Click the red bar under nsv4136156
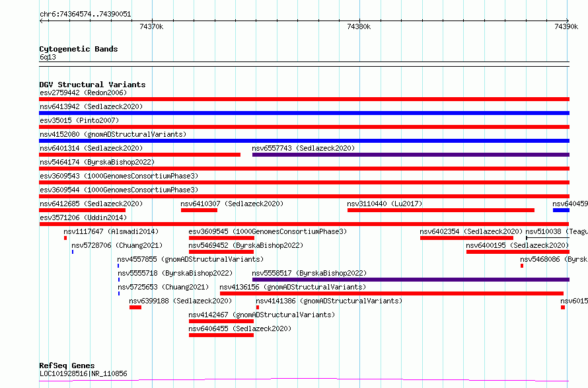 pyautogui.click(x=392, y=293)
